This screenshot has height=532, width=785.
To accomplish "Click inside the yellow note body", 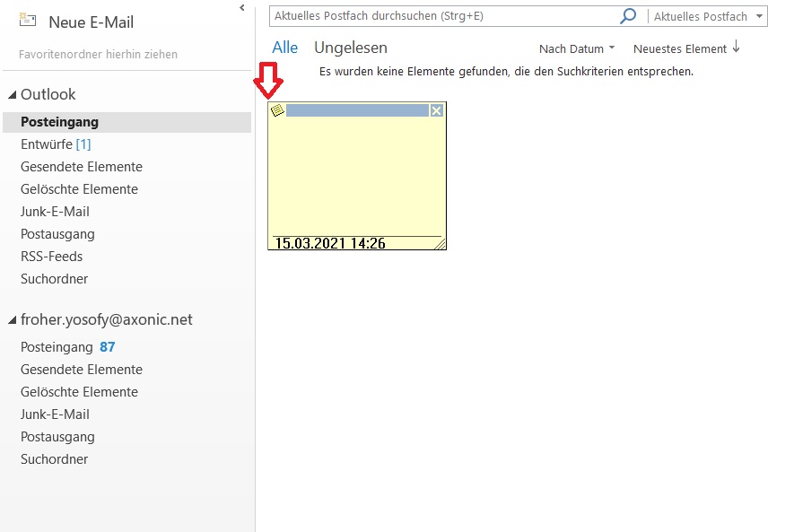I will pos(357,175).
